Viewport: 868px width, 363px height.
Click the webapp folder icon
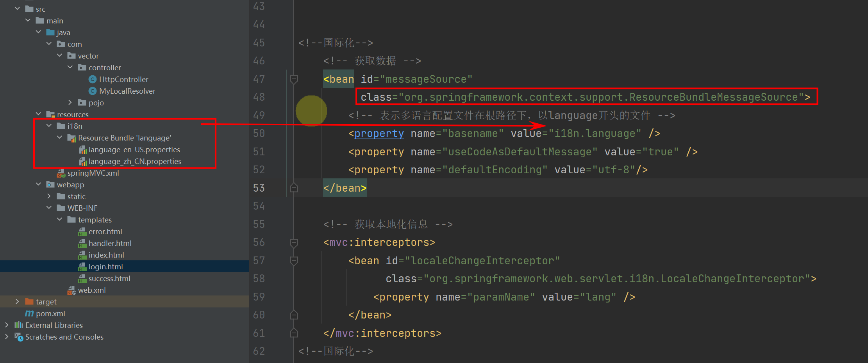(50, 184)
